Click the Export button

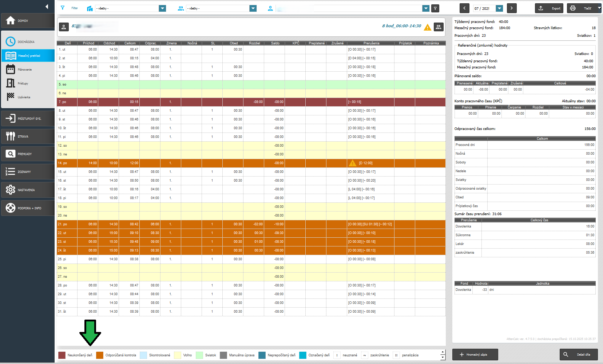549,8
